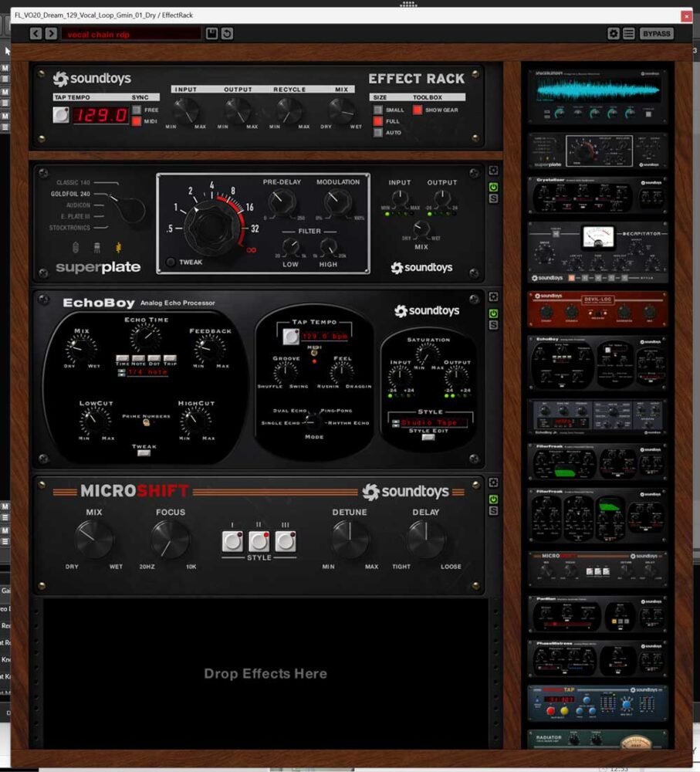Open the list menu icon beside Bypass
This screenshot has height=772, width=700.
click(x=629, y=33)
